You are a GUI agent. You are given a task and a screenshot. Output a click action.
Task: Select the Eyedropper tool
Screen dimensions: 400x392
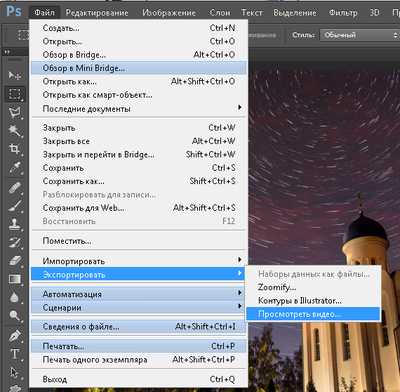15,168
